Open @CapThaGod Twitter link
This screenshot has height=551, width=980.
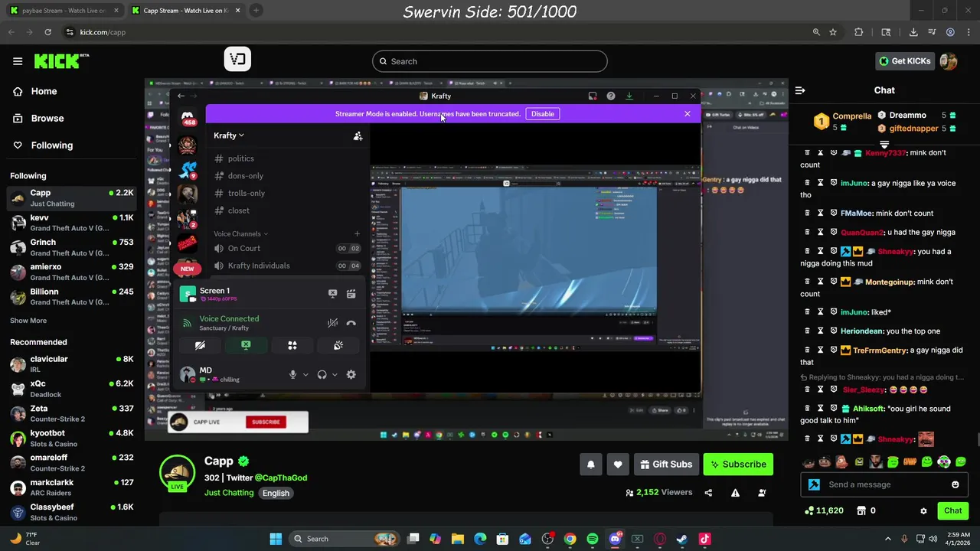[x=281, y=478]
